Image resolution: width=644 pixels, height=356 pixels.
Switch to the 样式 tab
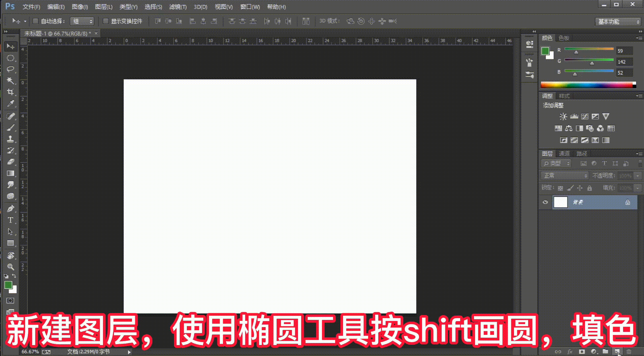point(564,96)
